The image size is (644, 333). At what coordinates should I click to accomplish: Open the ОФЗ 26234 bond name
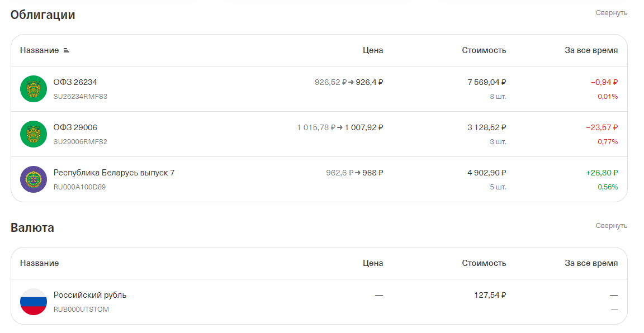pos(75,82)
